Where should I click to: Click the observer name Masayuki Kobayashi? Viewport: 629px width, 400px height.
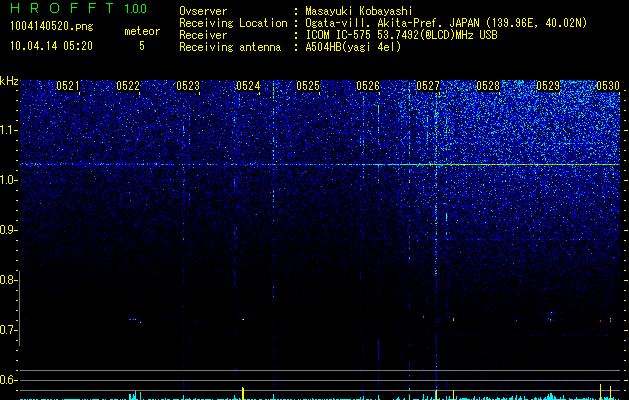tap(359, 11)
